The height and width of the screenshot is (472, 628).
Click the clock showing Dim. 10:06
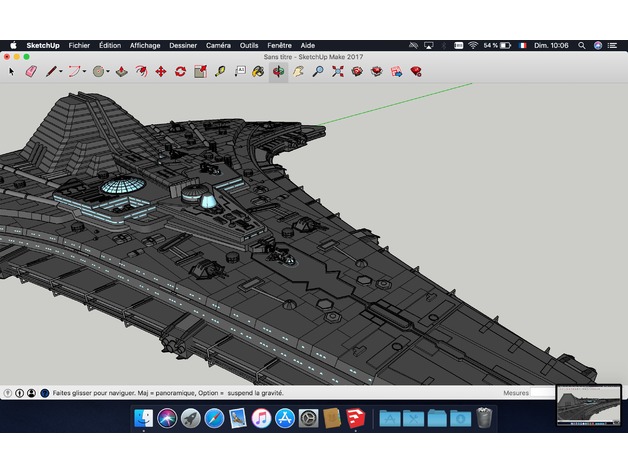pos(551,45)
